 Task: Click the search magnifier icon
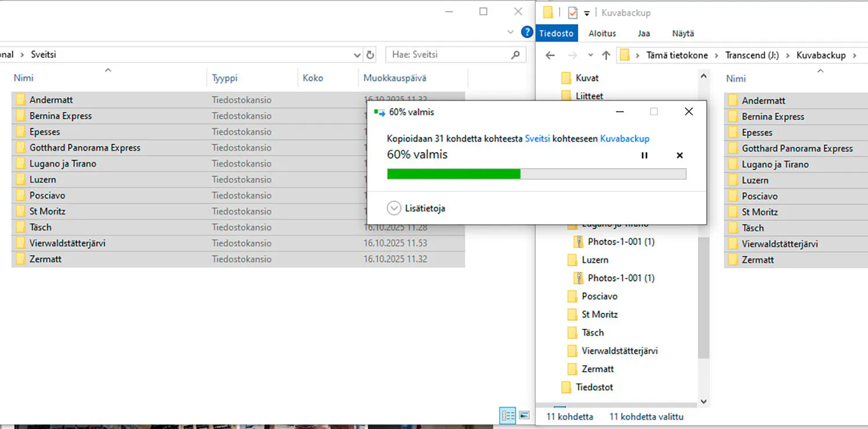(515, 55)
